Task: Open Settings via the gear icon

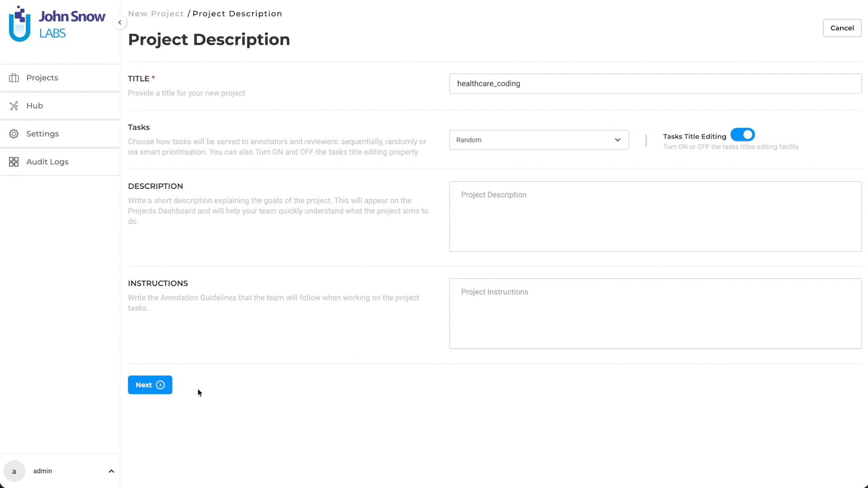Action: [x=14, y=134]
